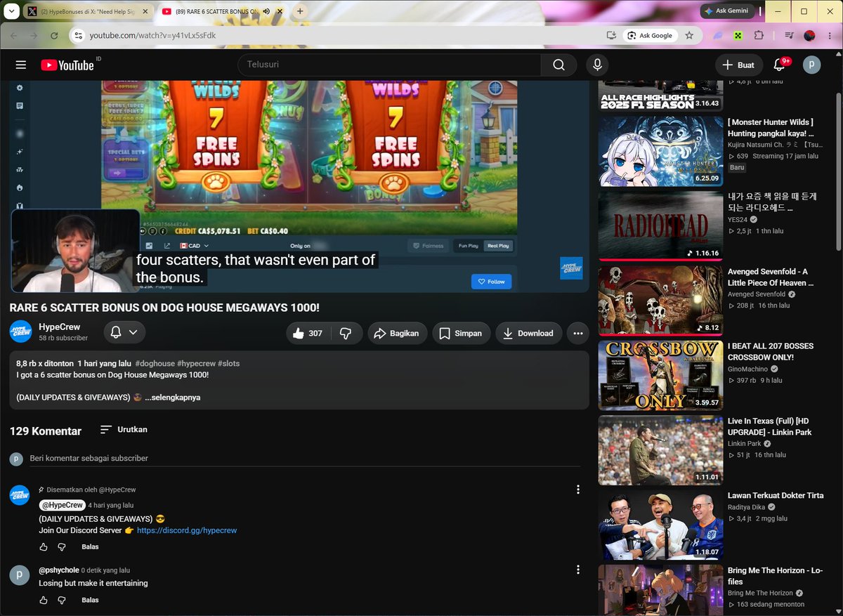Open the Crossbow Only video thumbnail
The width and height of the screenshot is (843, 616).
(x=660, y=375)
